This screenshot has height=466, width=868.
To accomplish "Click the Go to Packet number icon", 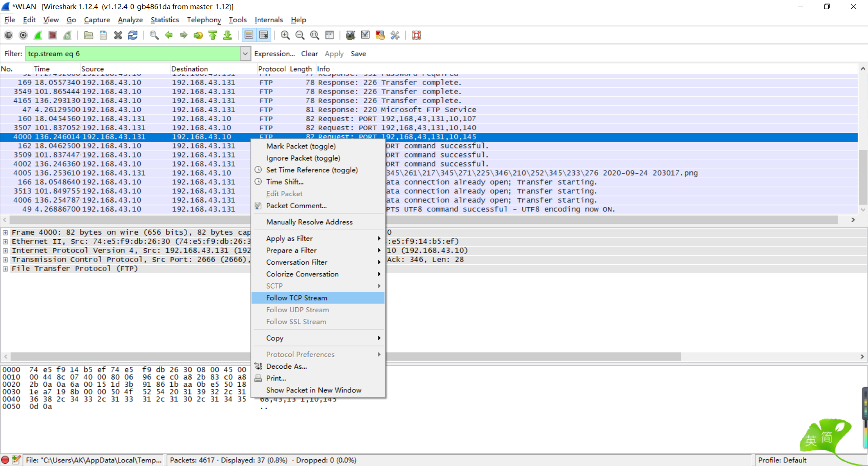I will pyautogui.click(x=198, y=35).
